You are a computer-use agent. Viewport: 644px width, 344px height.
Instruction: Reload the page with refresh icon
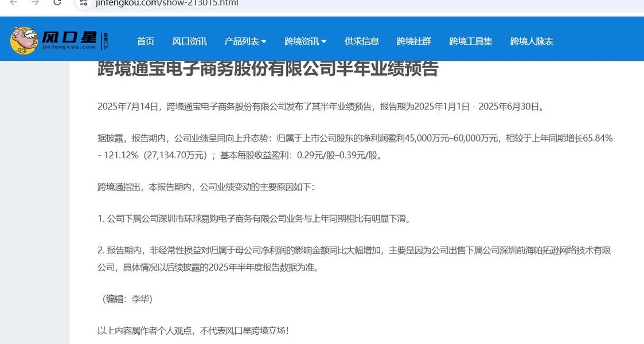tap(57, 2)
